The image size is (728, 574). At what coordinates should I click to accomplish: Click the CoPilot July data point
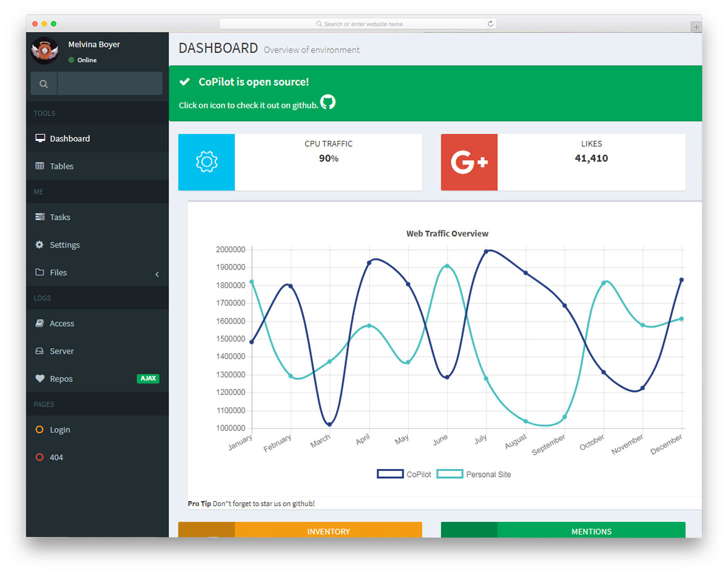486,251
